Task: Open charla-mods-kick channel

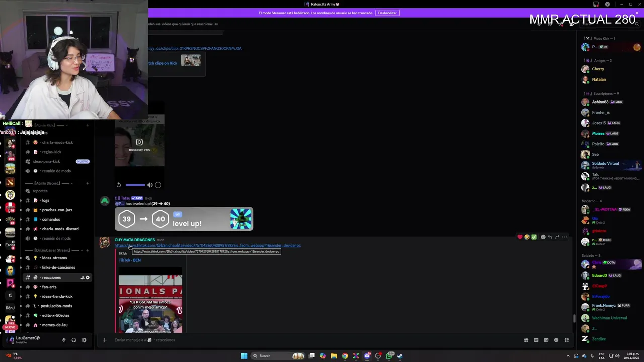Action: click(x=57, y=142)
